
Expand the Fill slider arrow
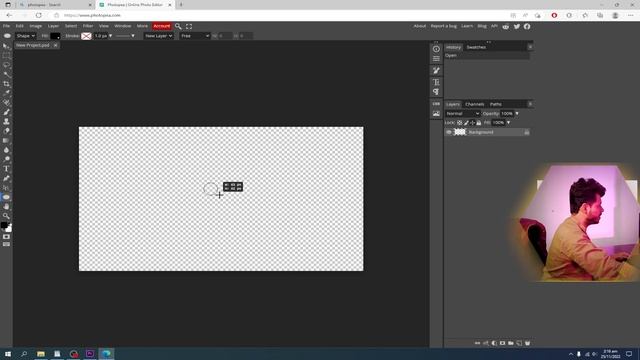point(508,122)
